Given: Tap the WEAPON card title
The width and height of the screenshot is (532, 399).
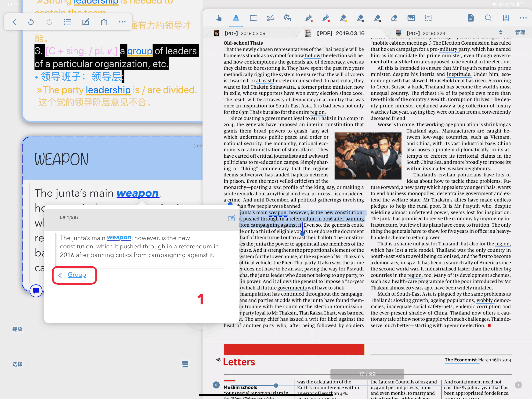Looking at the screenshot, I should pos(62,159).
